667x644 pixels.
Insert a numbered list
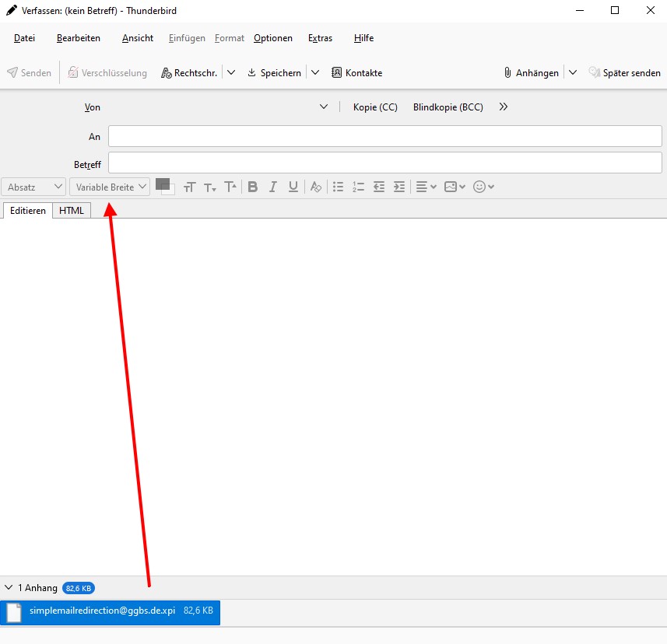tap(358, 187)
